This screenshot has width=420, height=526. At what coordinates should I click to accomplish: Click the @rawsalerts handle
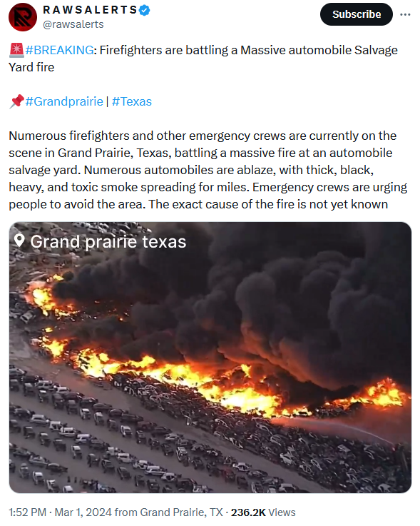(73, 24)
